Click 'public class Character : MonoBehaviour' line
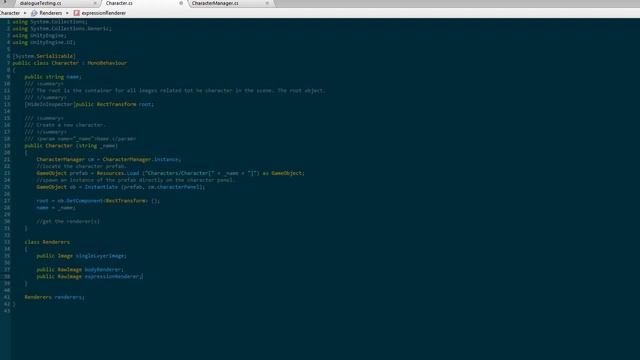Viewport: 640px width, 360px height. pyautogui.click(x=70, y=63)
